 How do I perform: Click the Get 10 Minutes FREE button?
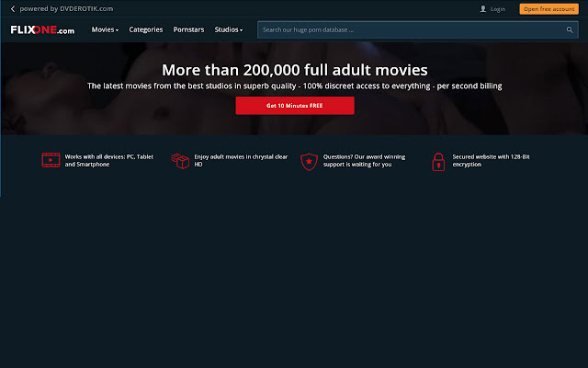[295, 106]
